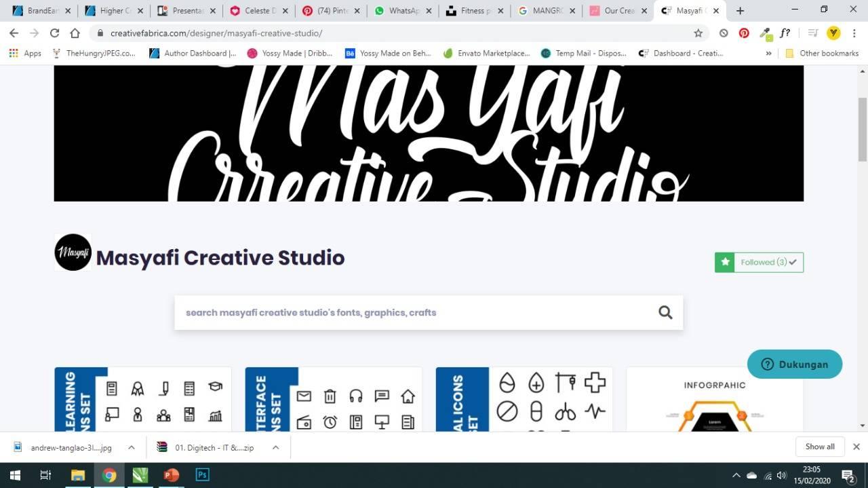Open Photoshop from taskbar
Image resolution: width=868 pixels, height=488 pixels.
[x=202, y=475]
